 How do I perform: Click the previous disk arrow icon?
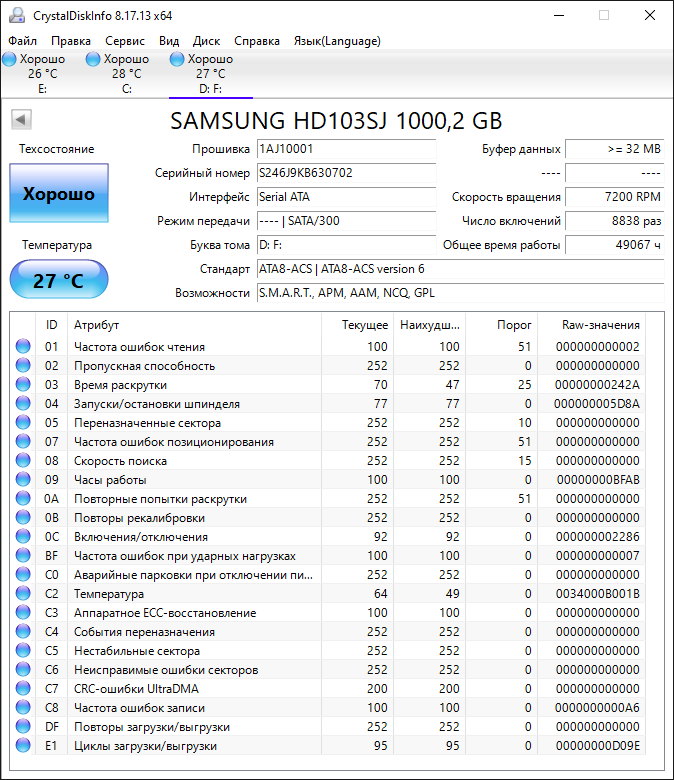point(21,120)
